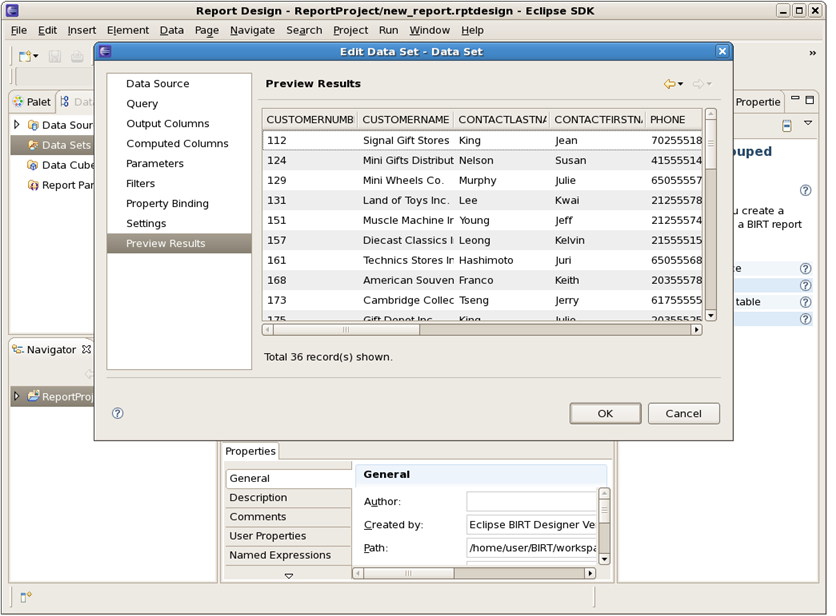Click the Data Cubes icon in tree
Image resolution: width=836 pixels, height=616 pixels.
pyautogui.click(x=33, y=165)
